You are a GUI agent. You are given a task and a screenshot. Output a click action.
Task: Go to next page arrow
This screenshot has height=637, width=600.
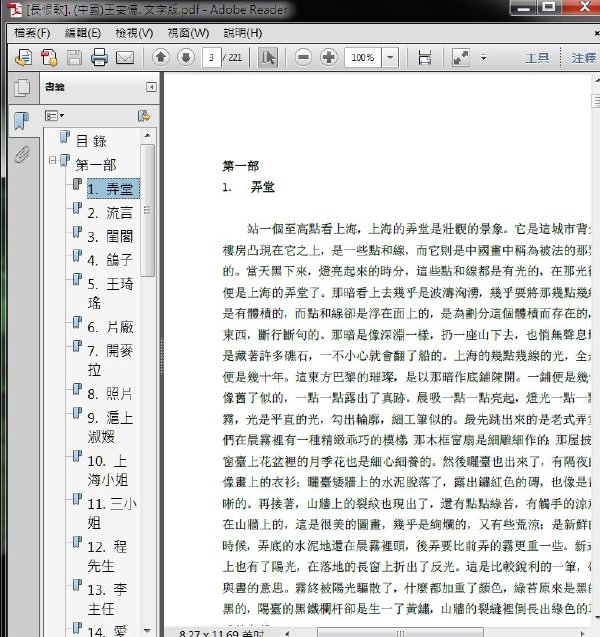click(x=186, y=57)
